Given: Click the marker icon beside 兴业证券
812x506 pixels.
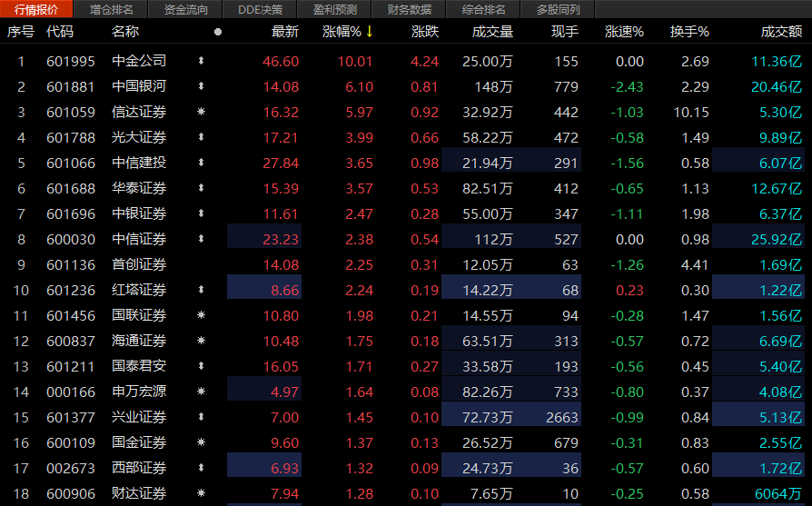Looking at the screenshot, I should click(201, 417).
